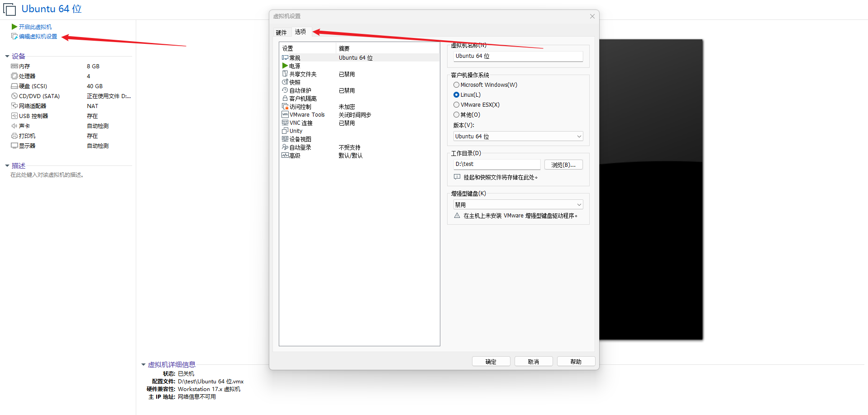Select the Linux(L) radio button
This screenshot has height=415, width=868.
pos(456,95)
